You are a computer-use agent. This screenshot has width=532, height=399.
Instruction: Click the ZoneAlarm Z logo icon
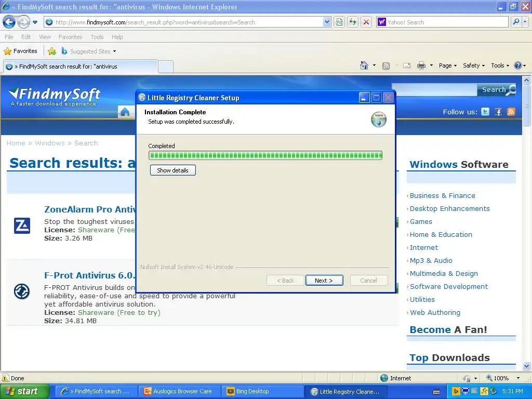(22, 225)
